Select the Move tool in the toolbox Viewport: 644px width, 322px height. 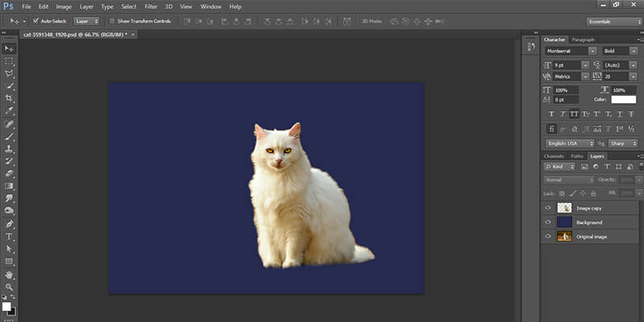(9, 48)
